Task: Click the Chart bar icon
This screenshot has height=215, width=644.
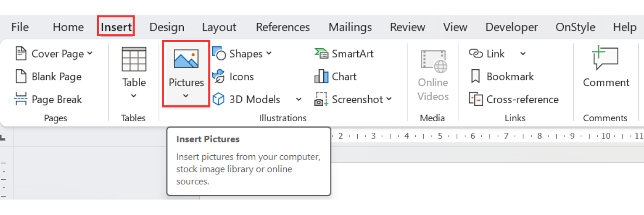Action: [322, 77]
